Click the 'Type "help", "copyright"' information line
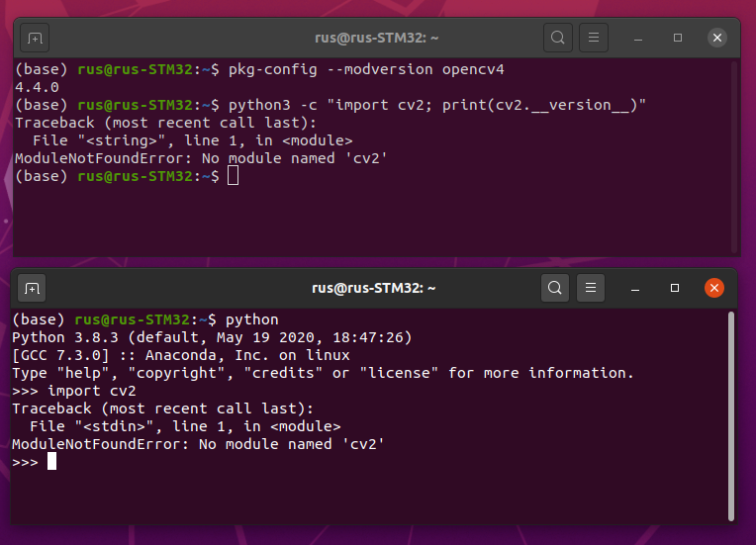Image resolution: width=756 pixels, height=545 pixels. click(323, 374)
